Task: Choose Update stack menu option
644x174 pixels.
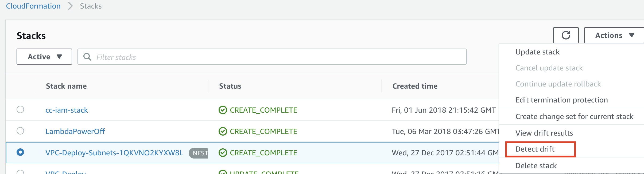Action: coord(537,52)
